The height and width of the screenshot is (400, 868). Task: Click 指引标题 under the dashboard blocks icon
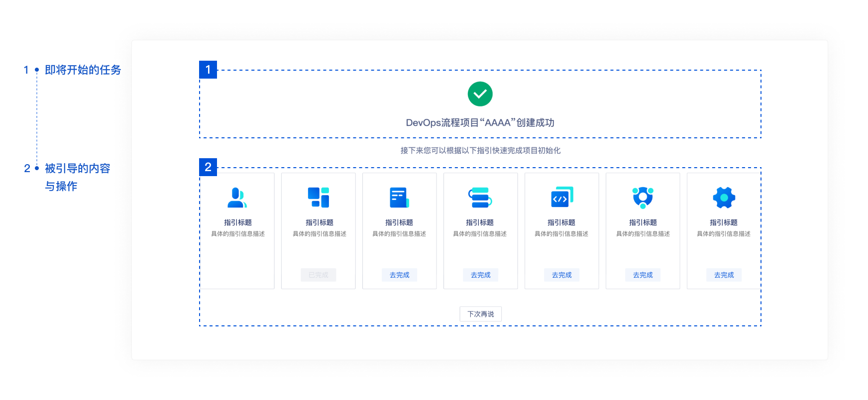tap(320, 222)
